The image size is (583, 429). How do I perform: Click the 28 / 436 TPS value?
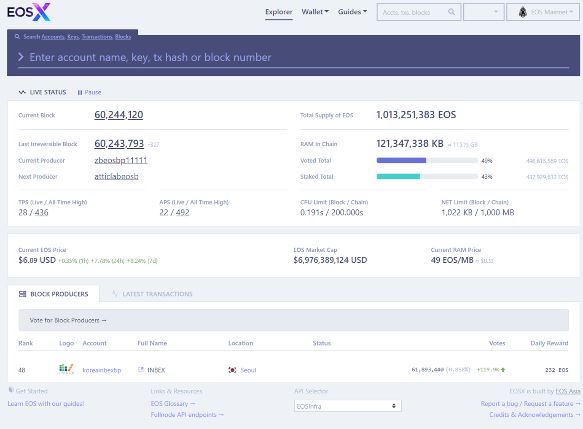[x=33, y=213]
